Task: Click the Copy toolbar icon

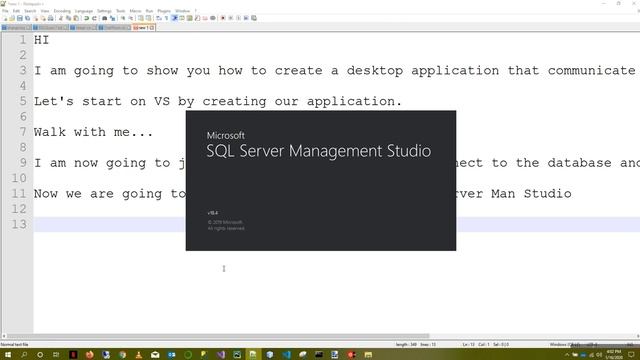Action: 69,18
